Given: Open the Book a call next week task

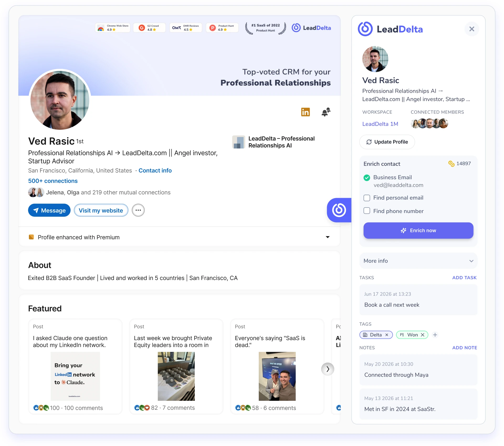Looking at the screenshot, I should [418, 300].
